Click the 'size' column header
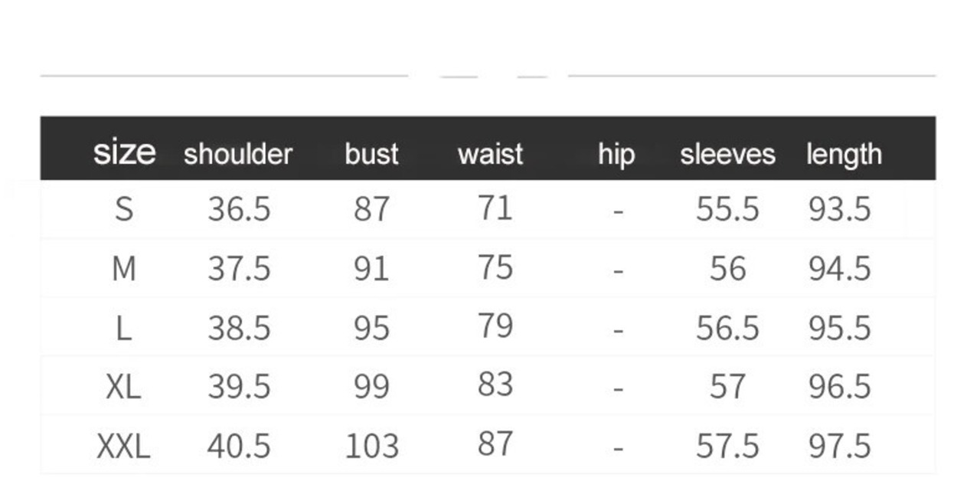 (124, 152)
